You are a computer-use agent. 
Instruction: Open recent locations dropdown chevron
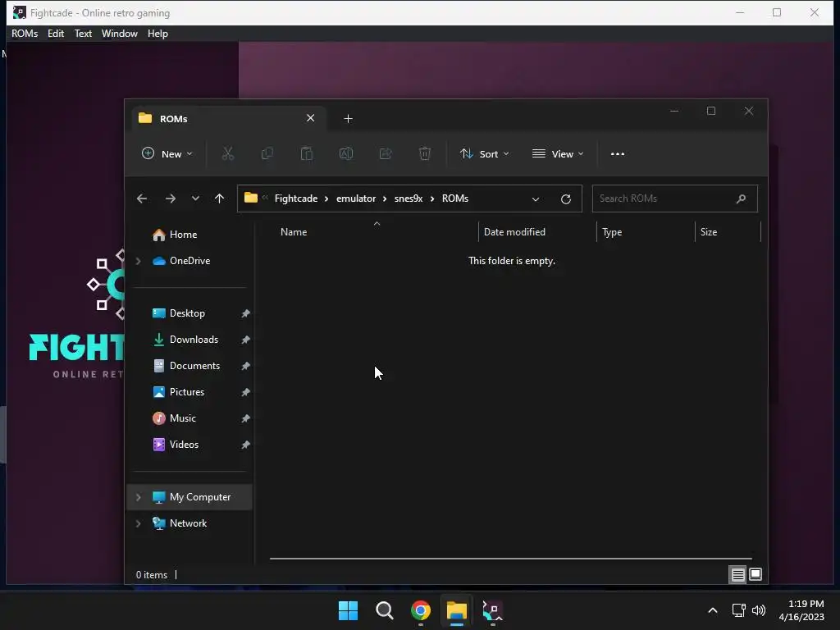pos(195,199)
